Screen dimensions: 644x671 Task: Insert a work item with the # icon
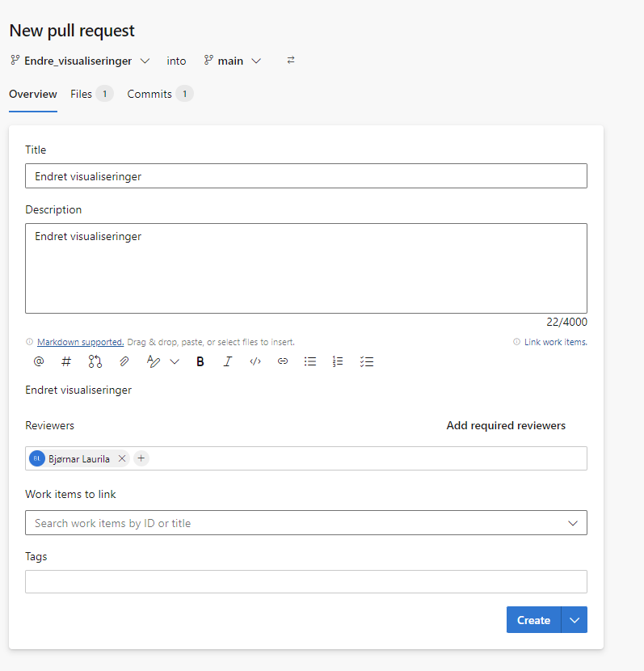click(65, 361)
